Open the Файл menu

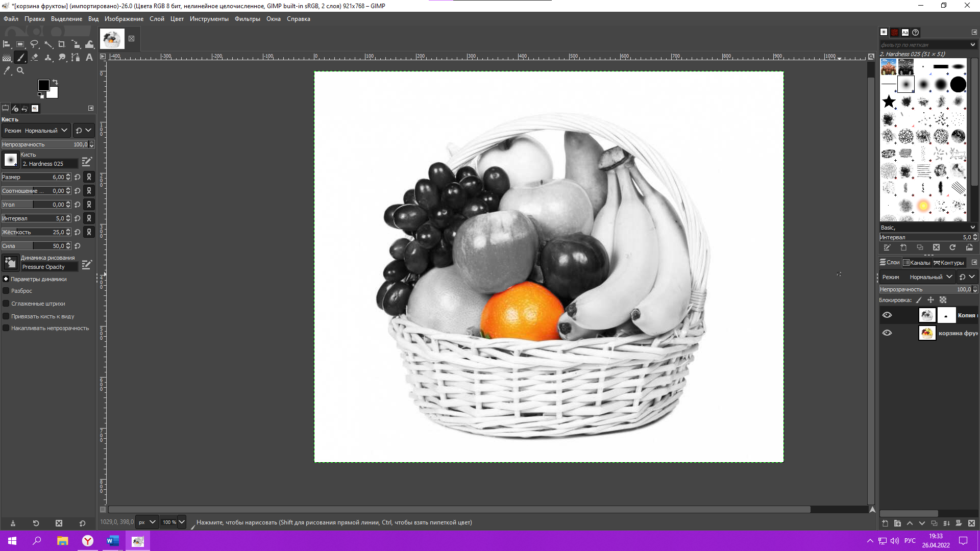11,19
